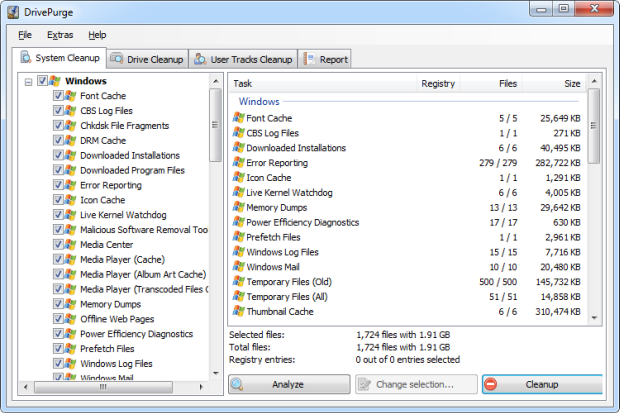
Task: Click the tree horizontal scrollbar thumb
Action: tap(103, 387)
